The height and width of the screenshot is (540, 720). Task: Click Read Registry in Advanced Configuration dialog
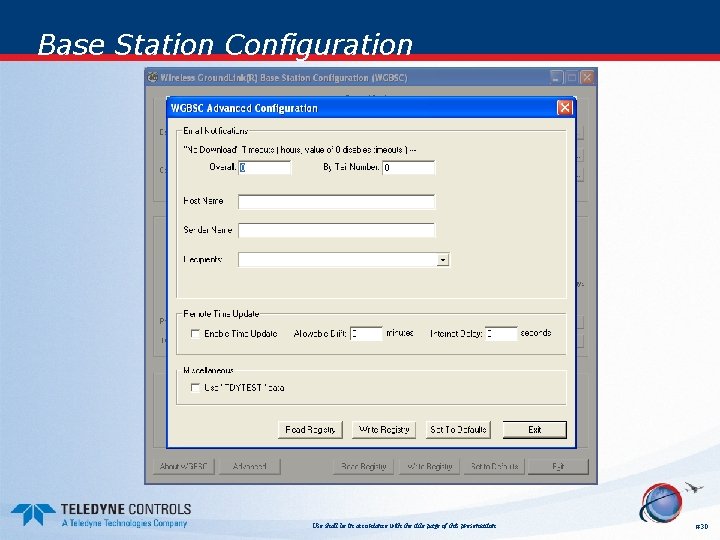310,430
